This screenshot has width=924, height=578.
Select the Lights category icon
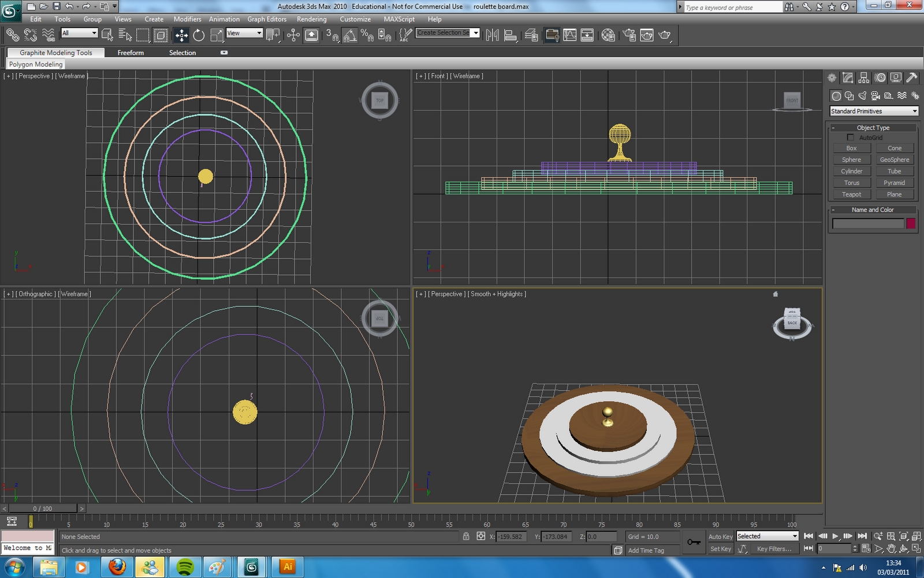point(862,95)
